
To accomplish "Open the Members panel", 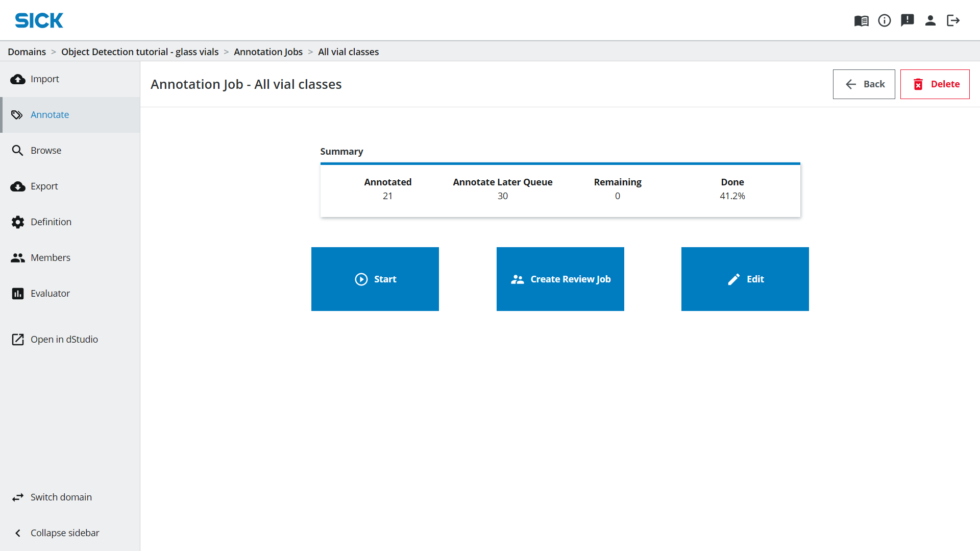I will (51, 257).
